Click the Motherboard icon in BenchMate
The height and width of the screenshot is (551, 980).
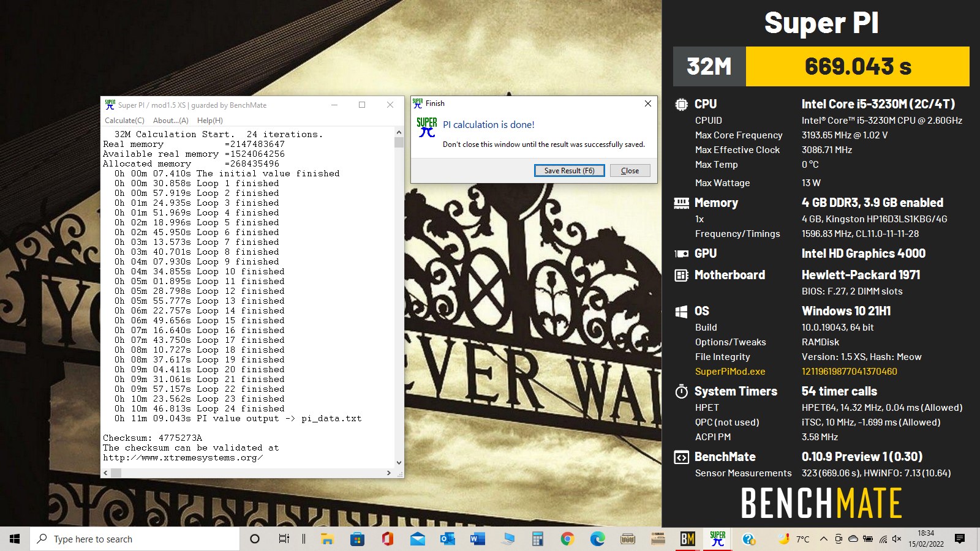coord(681,275)
